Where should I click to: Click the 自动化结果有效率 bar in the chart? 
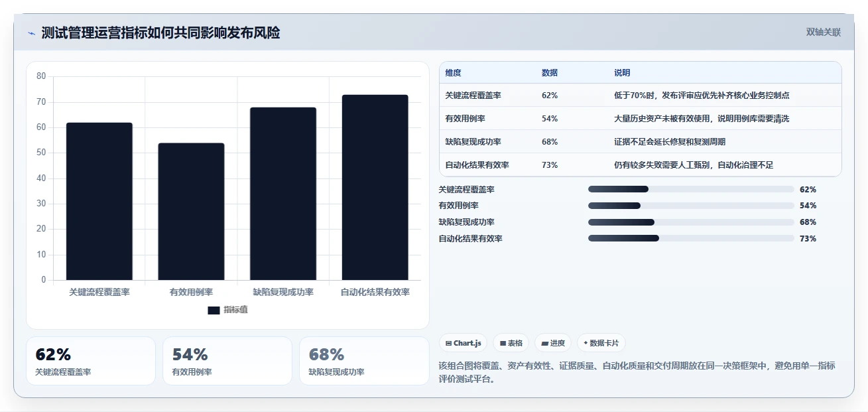click(x=375, y=187)
